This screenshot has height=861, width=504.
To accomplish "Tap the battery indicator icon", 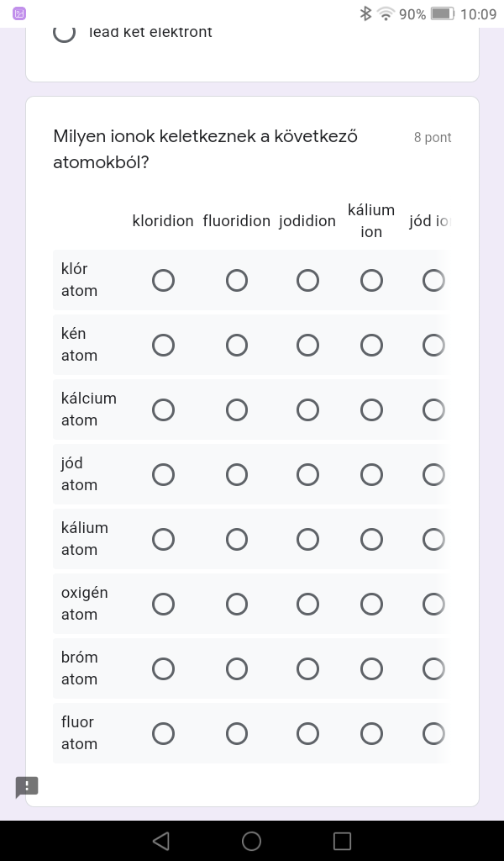I will point(442,13).
